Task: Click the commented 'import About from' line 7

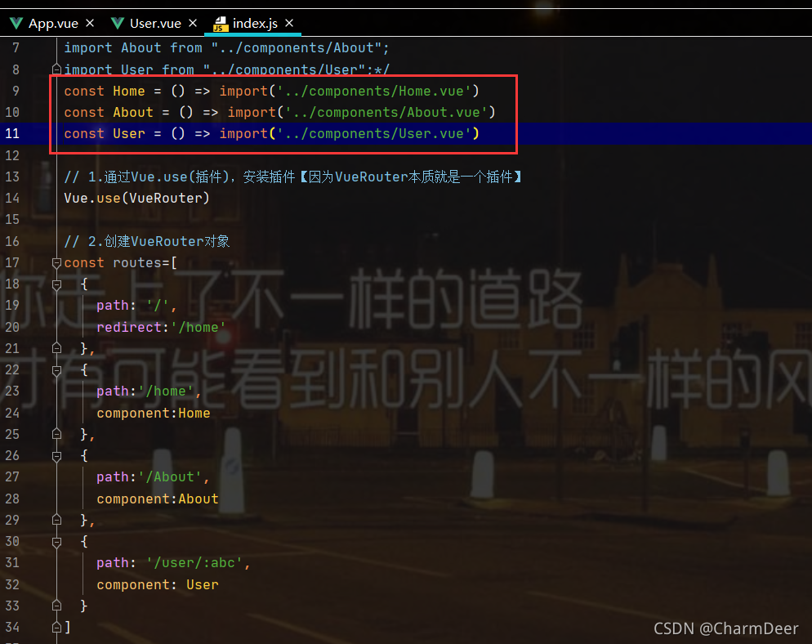Action: (226, 47)
